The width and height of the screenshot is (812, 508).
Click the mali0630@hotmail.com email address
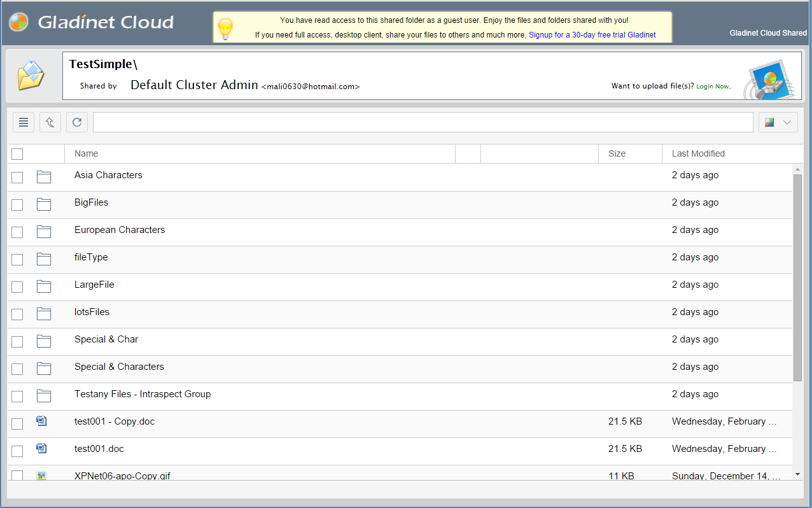tap(311, 87)
